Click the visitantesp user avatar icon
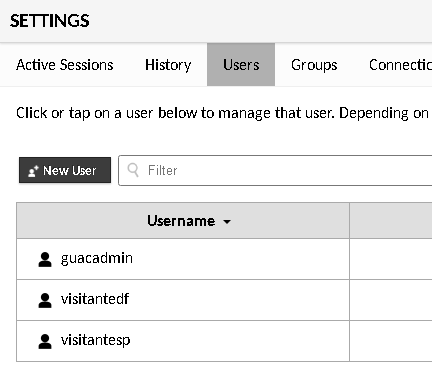Viewport: 432px width, 382px height. click(x=45, y=341)
